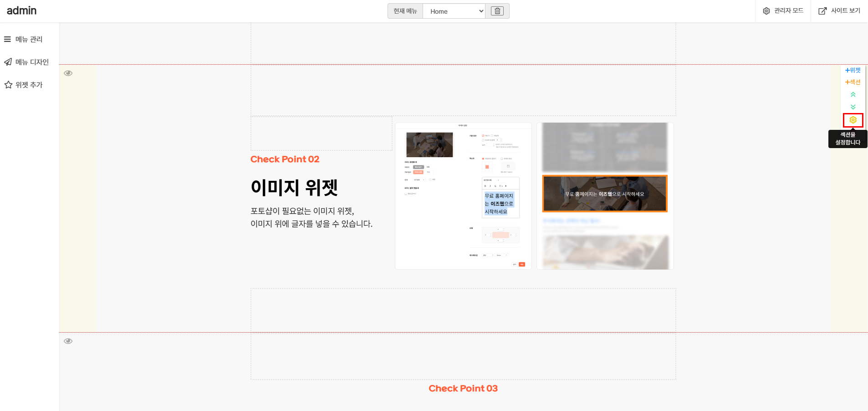Click the external link icon beside 사이트 보기
The image size is (868, 411).
822,11
